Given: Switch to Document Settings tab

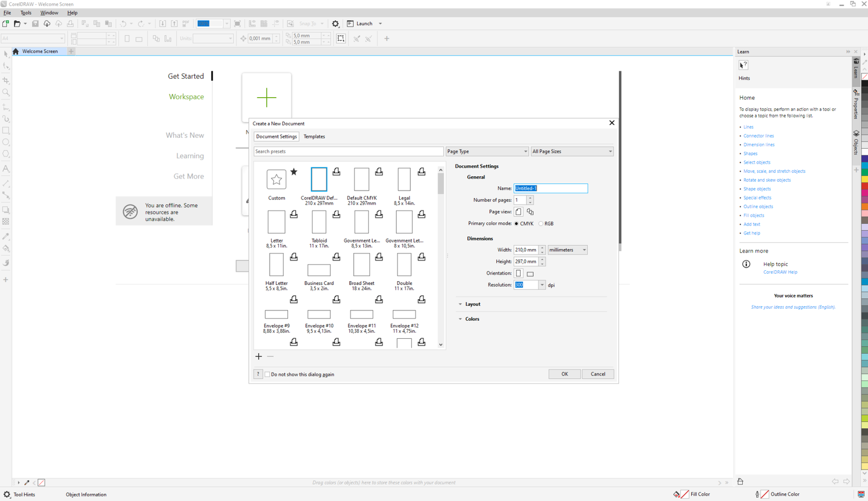Looking at the screenshot, I should coord(276,137).
